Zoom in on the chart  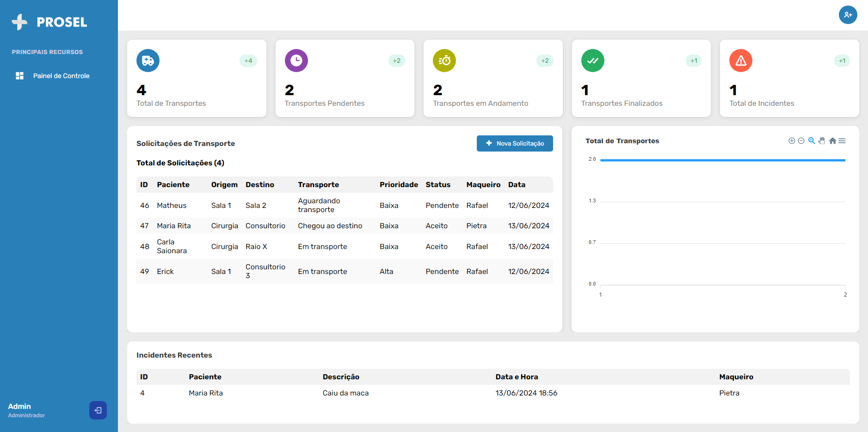(x=792, y=141)
